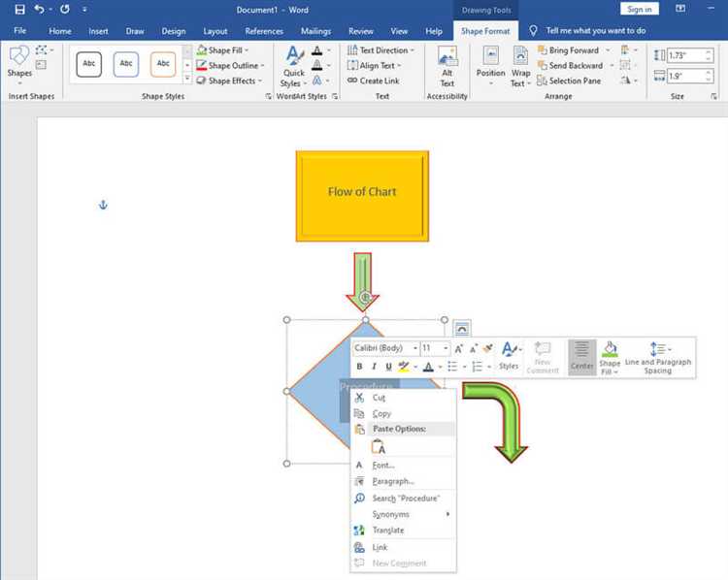This screenshot has height=580, width=728.
Task: Open the Alt Text pane
Action: click(x=447, y=66)
